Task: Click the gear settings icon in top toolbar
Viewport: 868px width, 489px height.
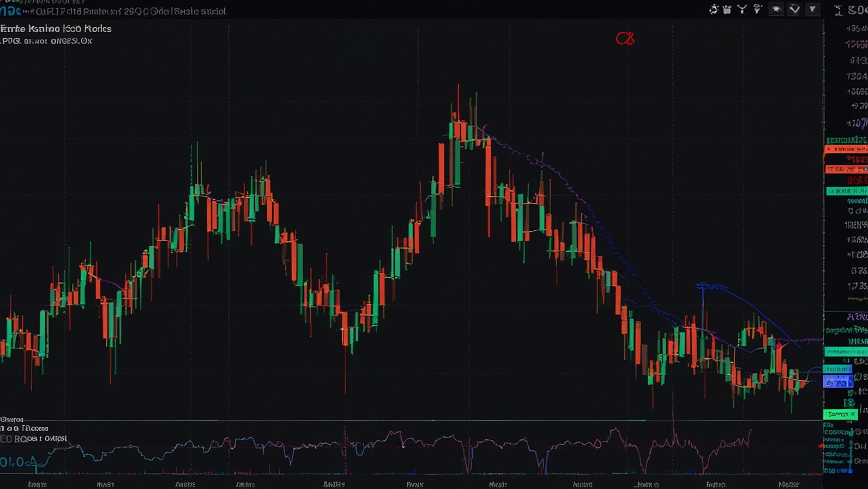Action: [x=713, y=9]
